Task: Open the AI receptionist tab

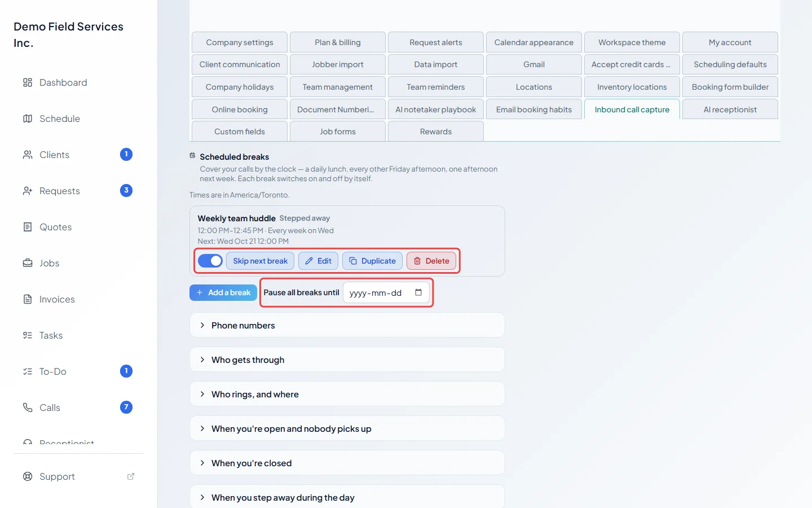Action: (x=730, y=110)
